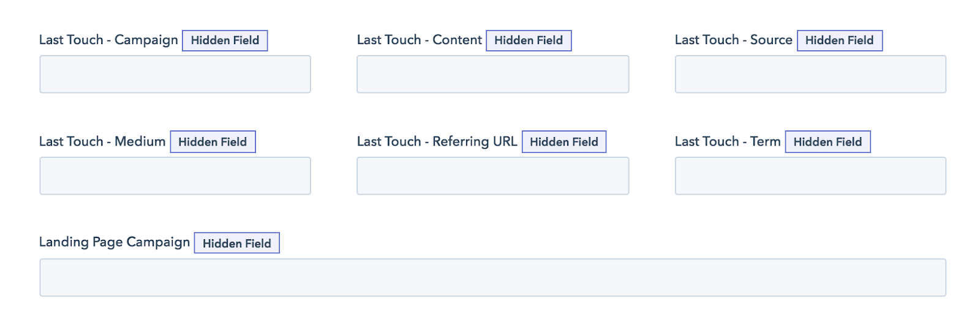The height and width of the screenshot is (317, 980).
Task: Focus the Last Touch - Term input box
Action: pos(810,176)
